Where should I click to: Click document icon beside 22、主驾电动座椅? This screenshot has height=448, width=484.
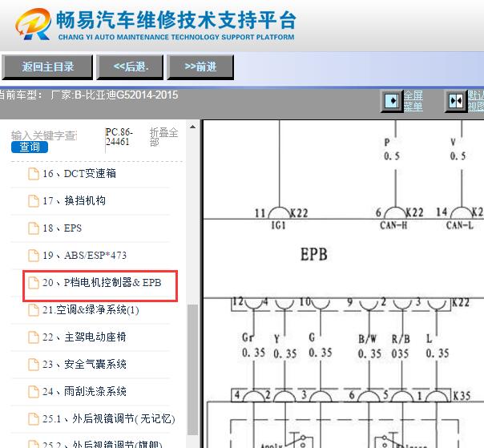(x=34, y=337)
